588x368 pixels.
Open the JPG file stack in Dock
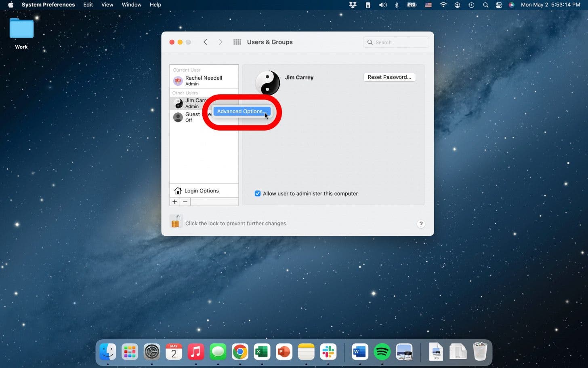[x=436, y=351]
